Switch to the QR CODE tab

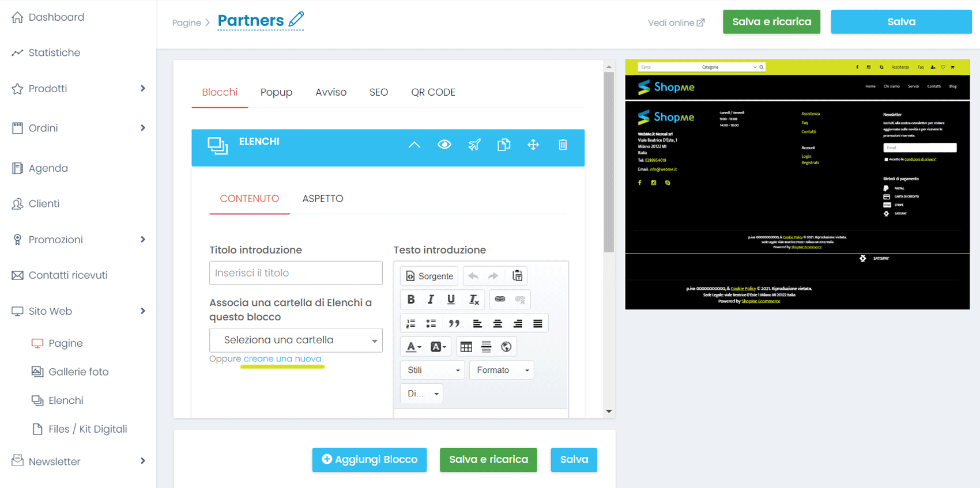coord(433,92)
